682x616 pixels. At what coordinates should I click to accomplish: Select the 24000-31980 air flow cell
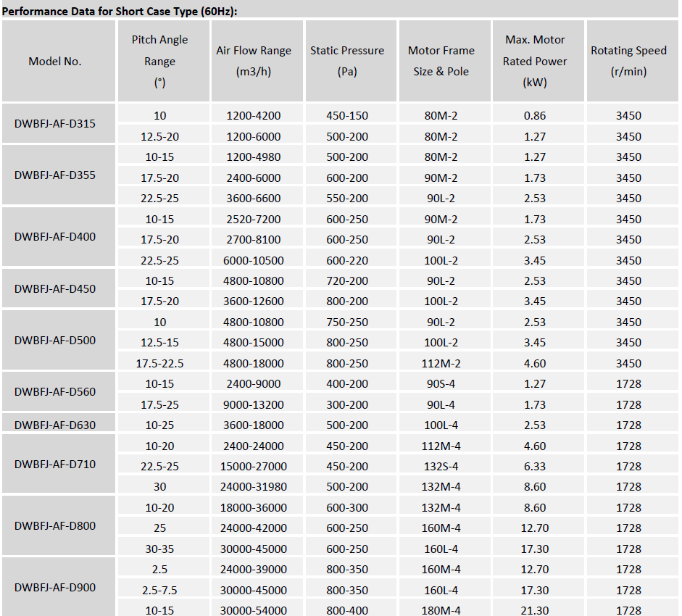point(254,486)
